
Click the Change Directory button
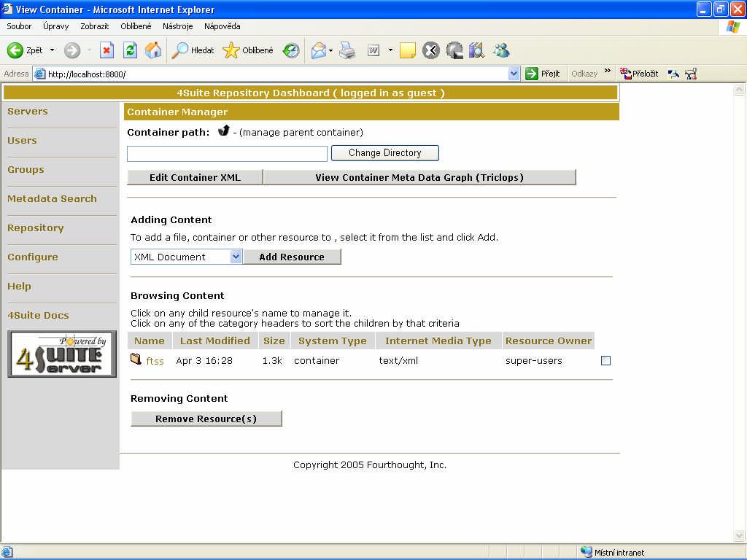[x=385, y=153]
